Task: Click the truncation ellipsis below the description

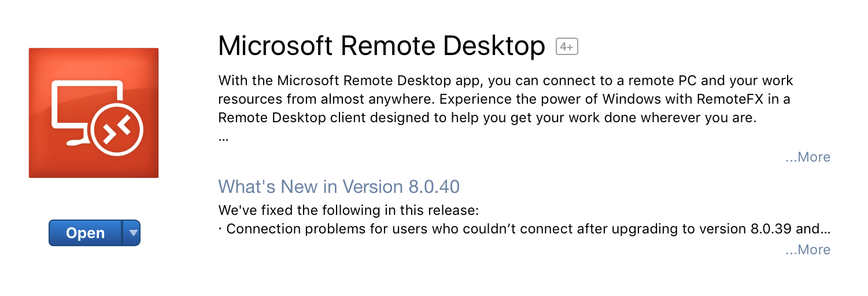Action: click(x=223, y=139)
